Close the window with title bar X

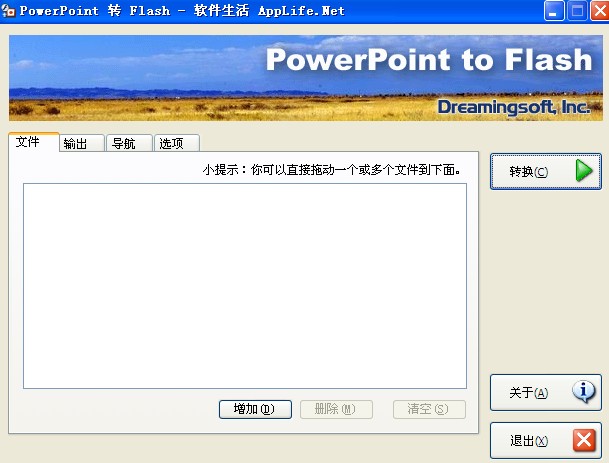click(x=599, y=10)
